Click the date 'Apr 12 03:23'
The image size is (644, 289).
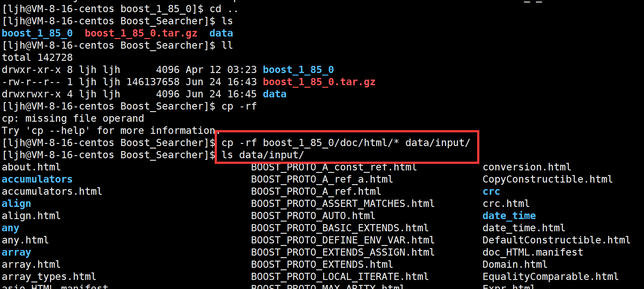coord(221,70)
